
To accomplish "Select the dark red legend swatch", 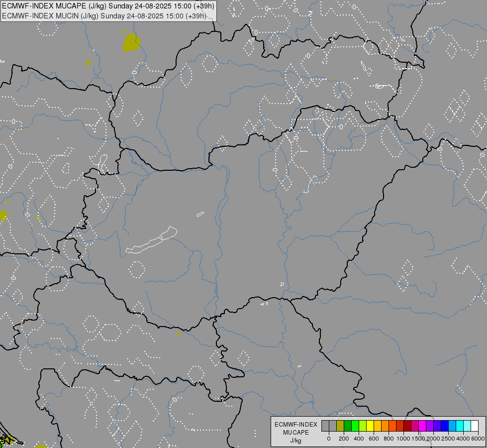I will pyautogui.click(x=408, y=426).
